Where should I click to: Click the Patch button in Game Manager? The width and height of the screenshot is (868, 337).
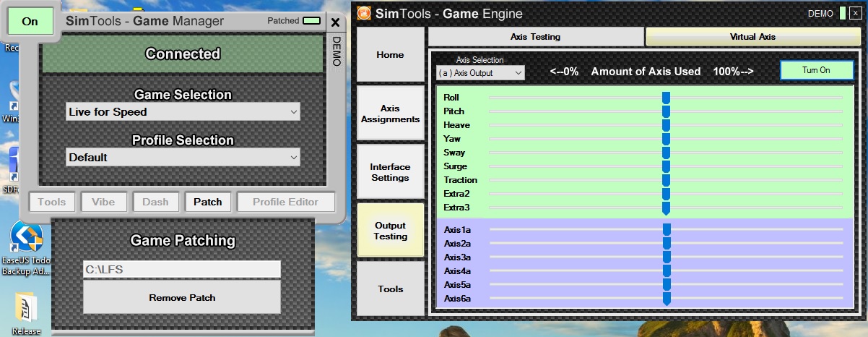pyautogui.click(x=208, y=202)
